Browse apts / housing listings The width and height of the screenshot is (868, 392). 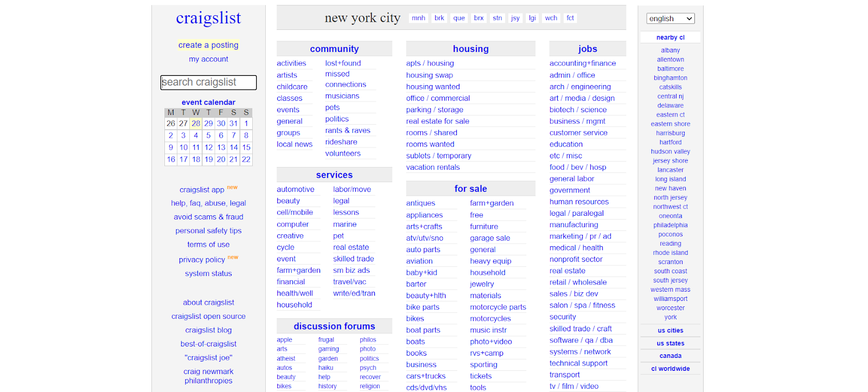point(430,63)
